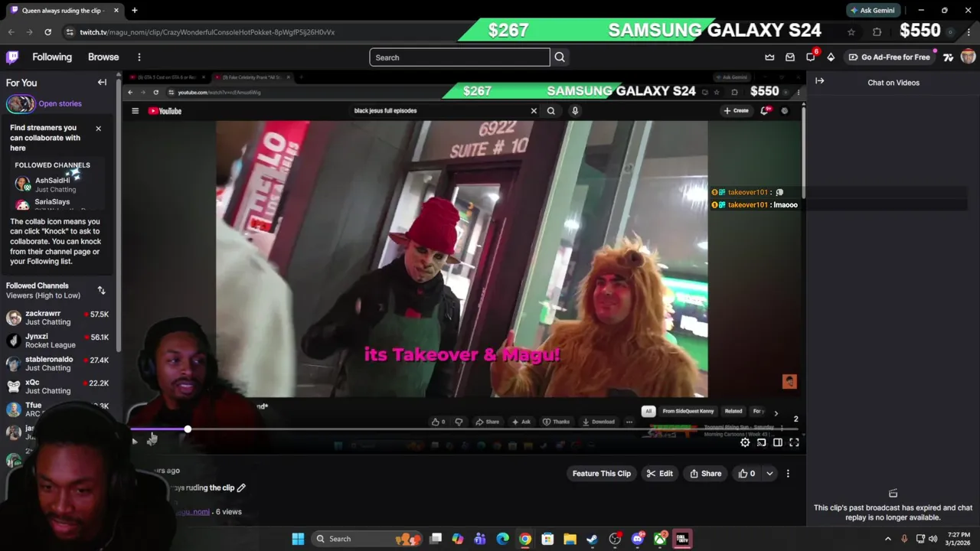Open zackrawrr channel in sidebar
This screenshot has height=551, width=980.
(x=58, y=318)
